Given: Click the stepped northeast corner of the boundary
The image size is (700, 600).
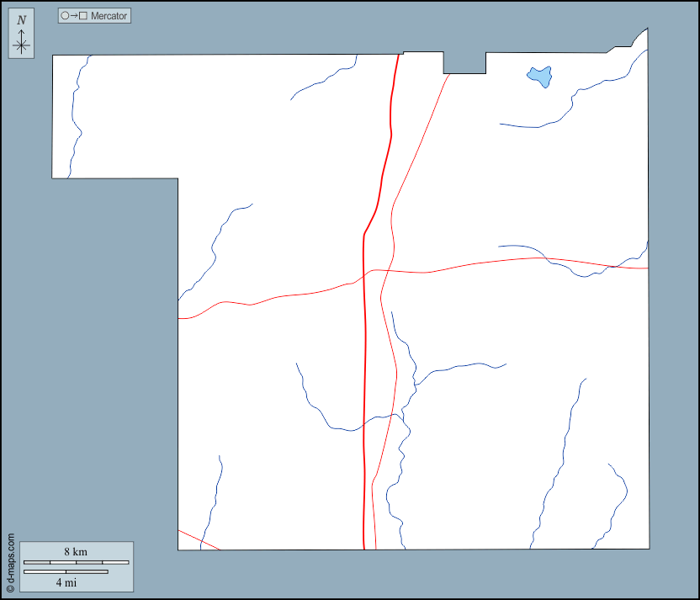Looking at the screenshot, I should pos(631,44).
